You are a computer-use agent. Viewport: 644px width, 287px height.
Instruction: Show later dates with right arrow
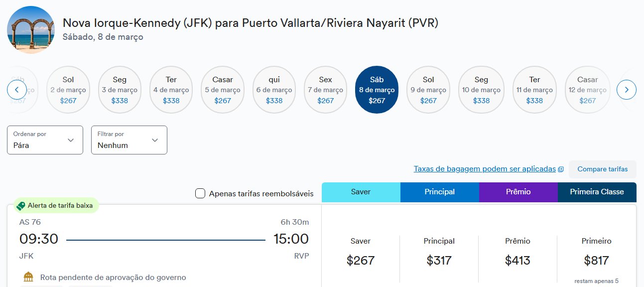point(627,90)
